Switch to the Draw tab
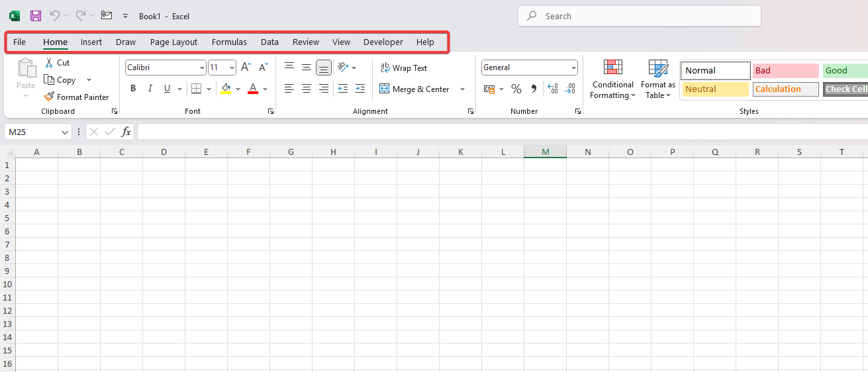This screenshot has width=868, height=372. pos(126,42)
